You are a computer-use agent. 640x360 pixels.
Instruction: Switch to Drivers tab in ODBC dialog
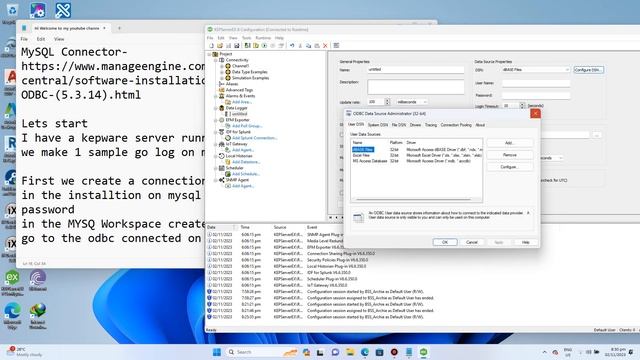click(415, 125)
